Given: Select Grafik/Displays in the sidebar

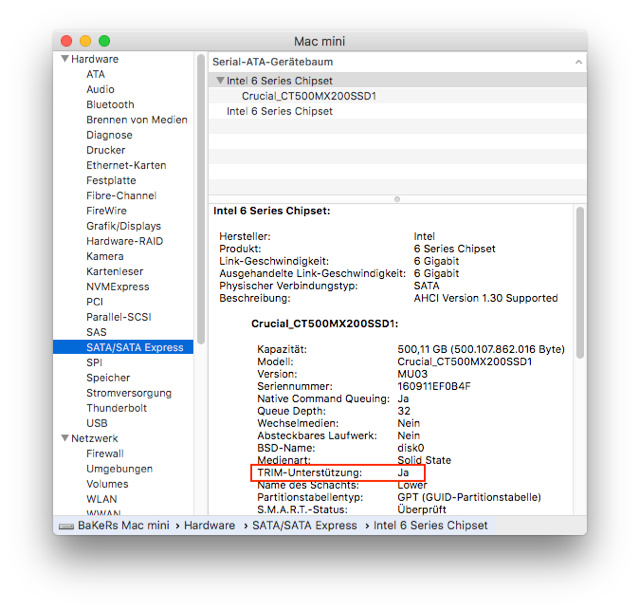Looking at the screenshot, I should click(123, 226).
